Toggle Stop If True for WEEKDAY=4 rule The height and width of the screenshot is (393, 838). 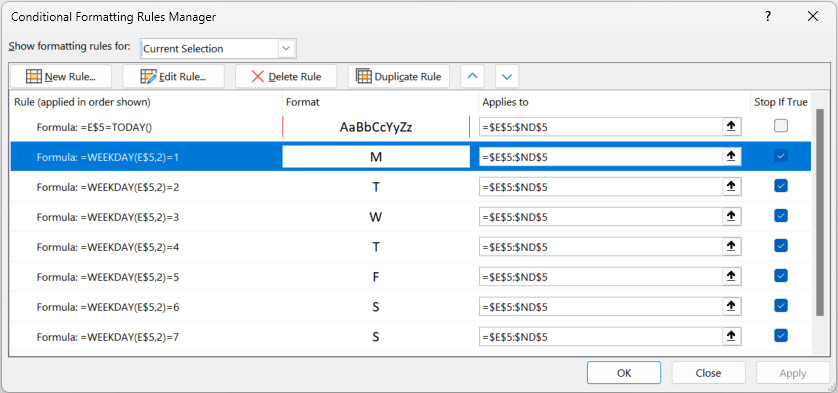[781, 246]
